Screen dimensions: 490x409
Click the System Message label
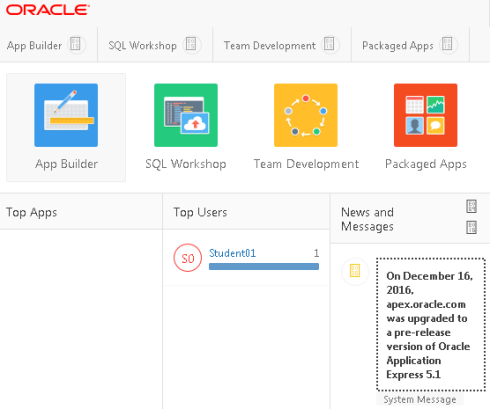pos(420,399)
